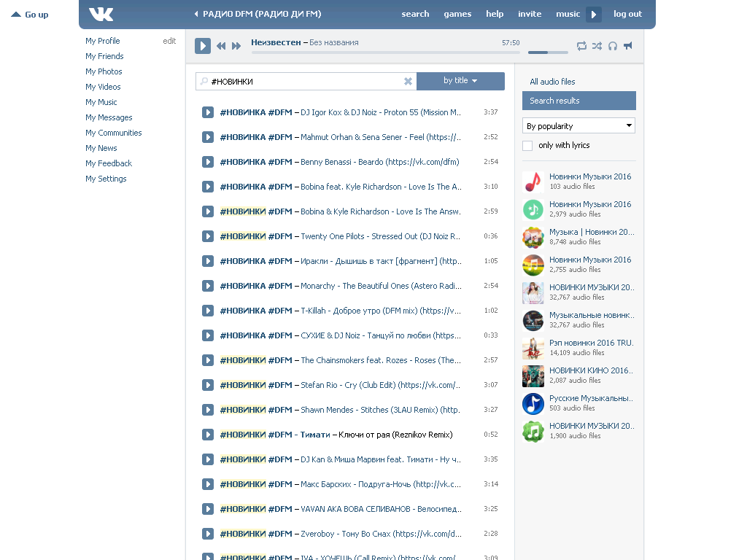This screenshot has height=560, width=747.
Task: Click into the #НОВИНКИ search input
Action: 306,82
